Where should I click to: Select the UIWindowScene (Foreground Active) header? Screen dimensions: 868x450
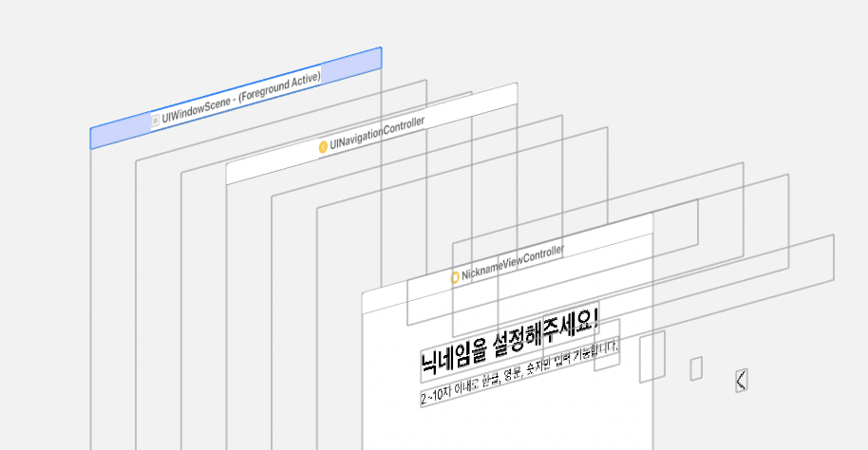click(x=236, y=98)
